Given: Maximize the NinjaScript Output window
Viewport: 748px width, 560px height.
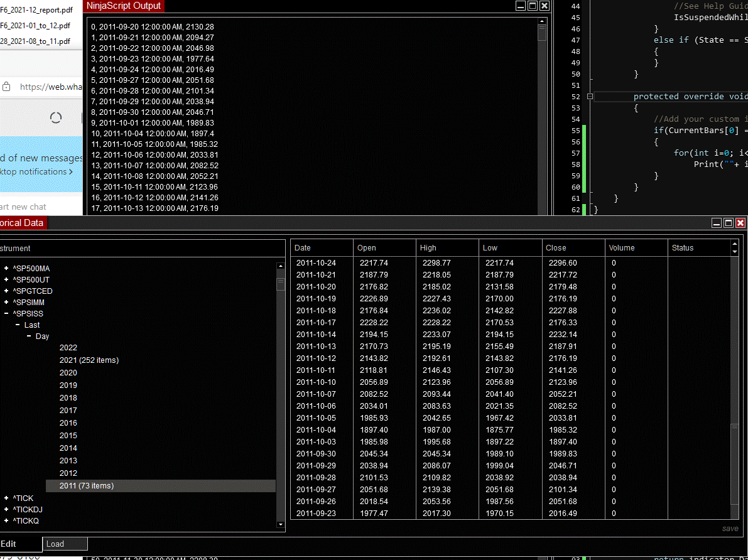Looking at the screenshot, I should coord(533,6).
